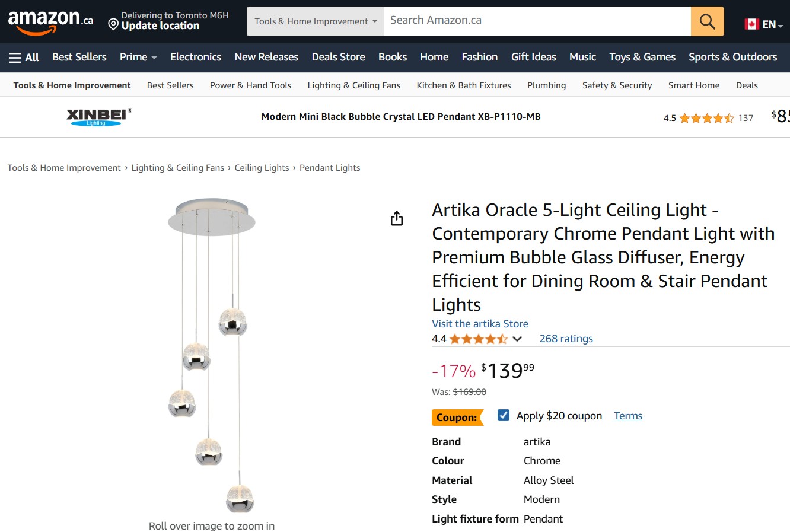The image size is (790, 532).
Task: Open the Tools & Home Improvement search category dropdown
Action: (x=316, y=21)
